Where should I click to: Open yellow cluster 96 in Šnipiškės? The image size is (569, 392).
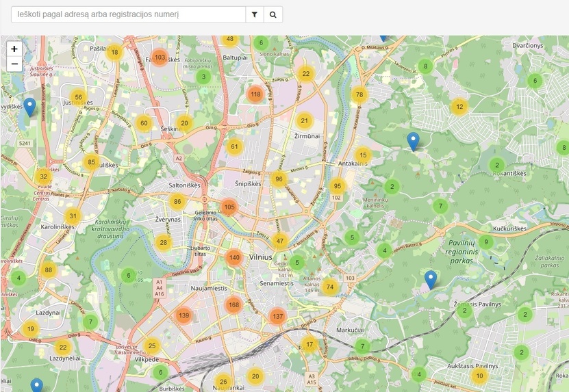(x=278, y=180)
